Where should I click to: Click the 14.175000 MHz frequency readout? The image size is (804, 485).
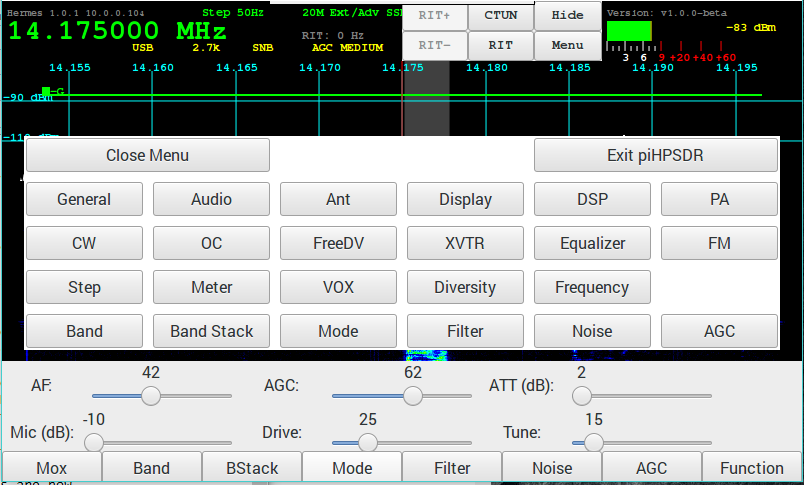pyautogui.click(x=117, y=31)
